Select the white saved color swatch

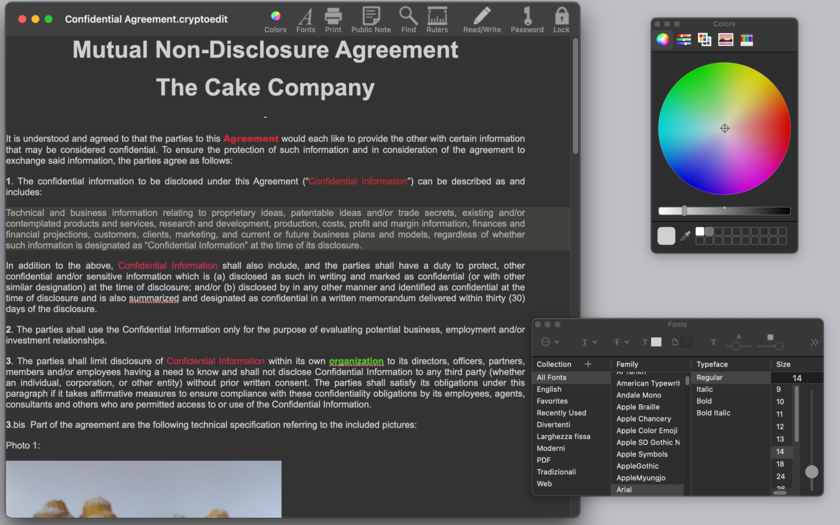700,231
